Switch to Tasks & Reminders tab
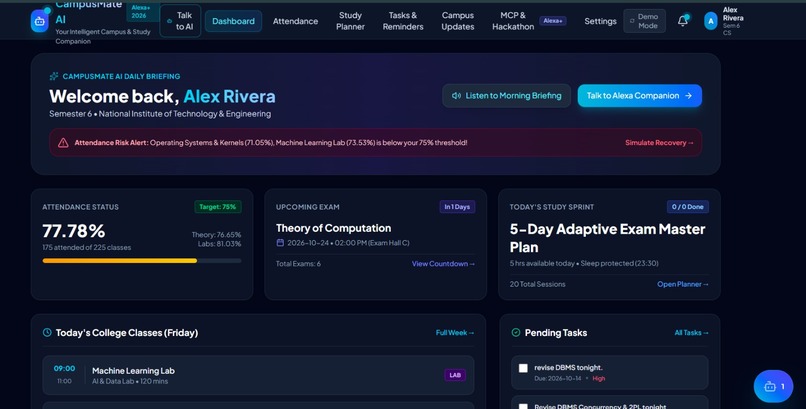Viewport: 806px width, 409px height. pos(403,21)
